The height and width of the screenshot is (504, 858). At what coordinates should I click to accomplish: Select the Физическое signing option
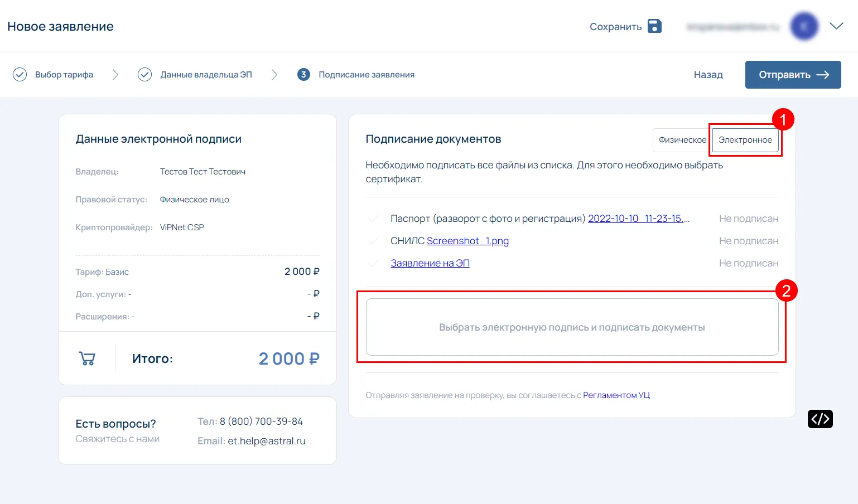pos(682,140)
